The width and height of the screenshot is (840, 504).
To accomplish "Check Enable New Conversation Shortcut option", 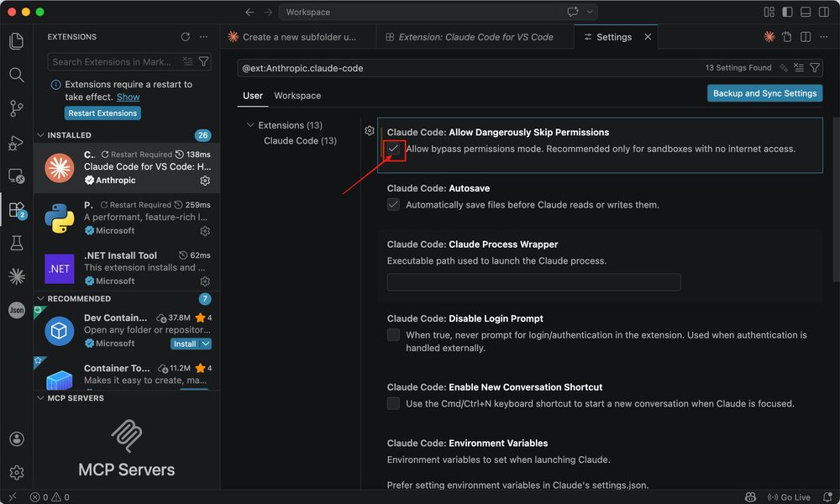I will click(x=393, y=404).
